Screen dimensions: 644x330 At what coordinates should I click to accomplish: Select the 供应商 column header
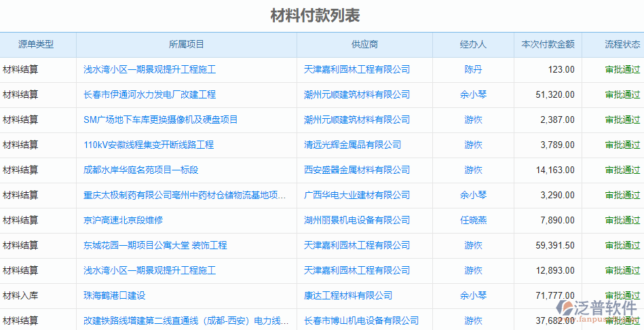click(x=364, y=44)
